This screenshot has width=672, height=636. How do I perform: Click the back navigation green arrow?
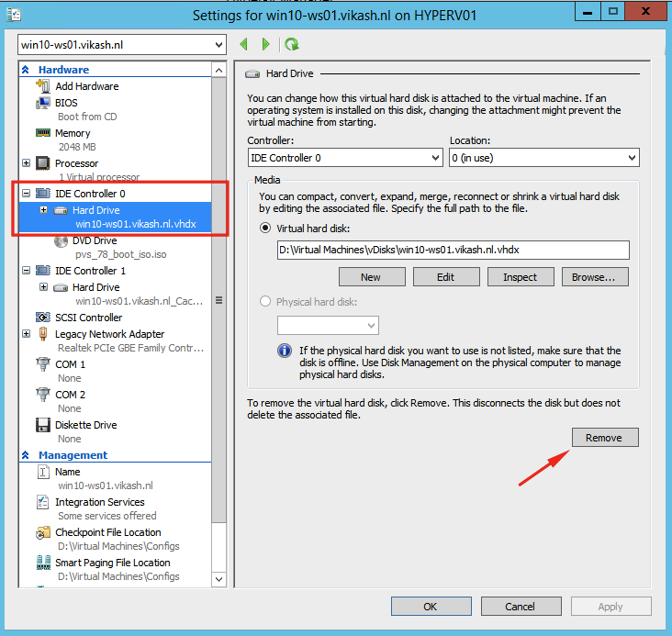tap(244, 44)
